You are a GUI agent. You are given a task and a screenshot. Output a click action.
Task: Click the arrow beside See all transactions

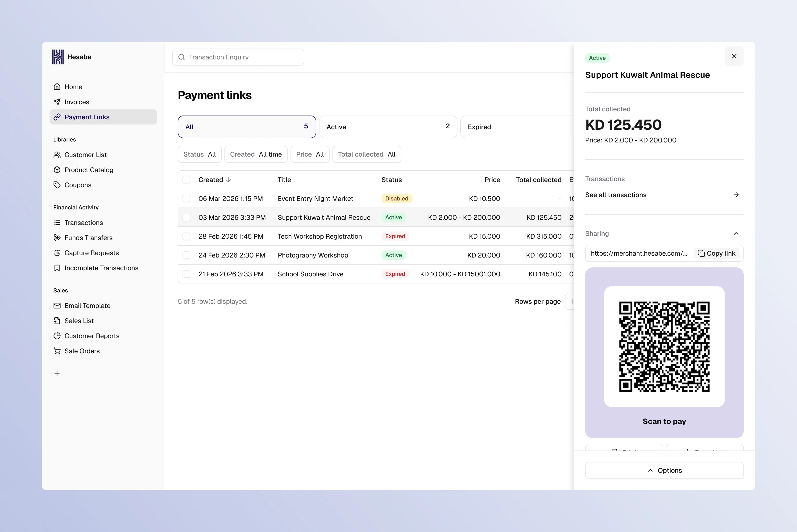click(x=736, y=195)
